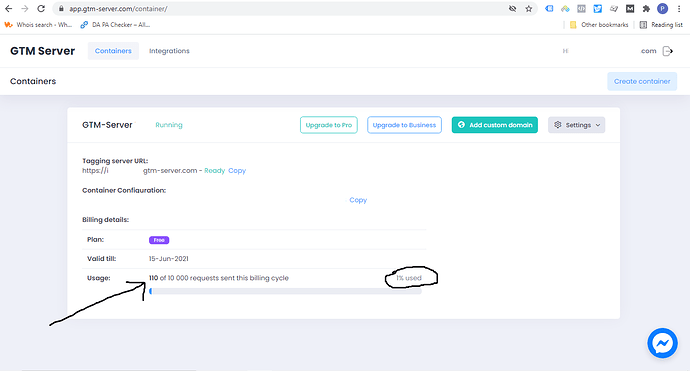Copy the Container Configuration value
690x371 pixels.
[358, 200]
